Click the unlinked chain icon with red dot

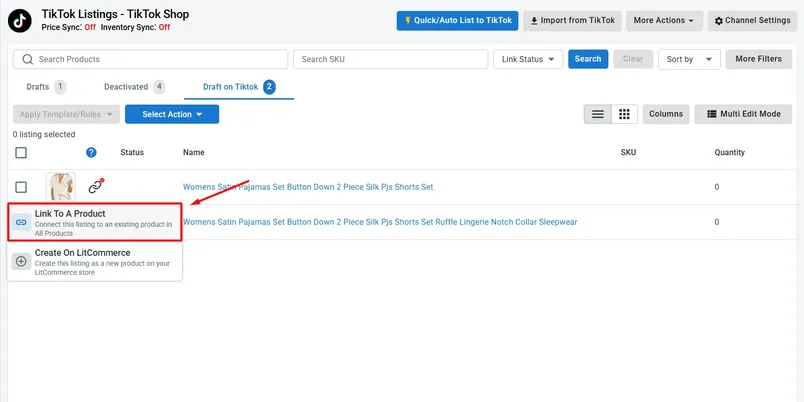coord(95,186)
